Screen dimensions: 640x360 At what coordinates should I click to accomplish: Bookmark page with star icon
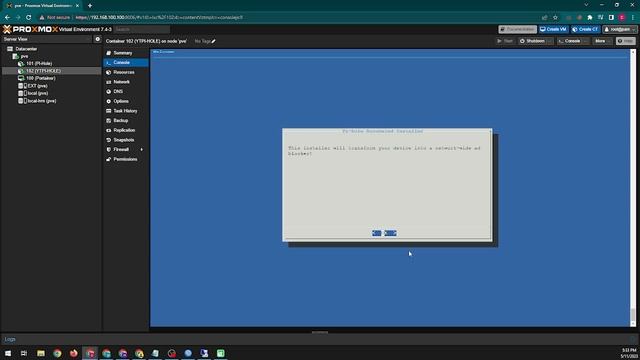(x=555, y=18)
